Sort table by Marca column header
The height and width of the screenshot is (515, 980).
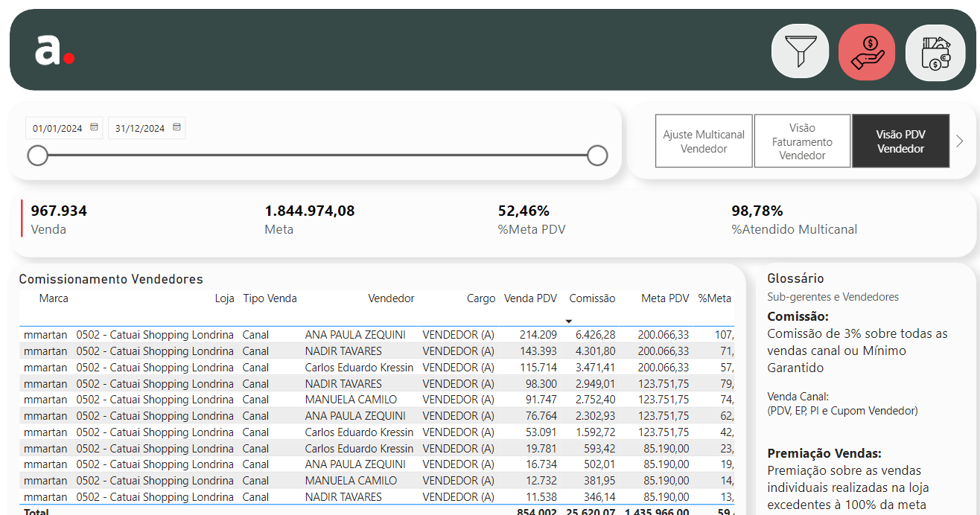[54, 298]
